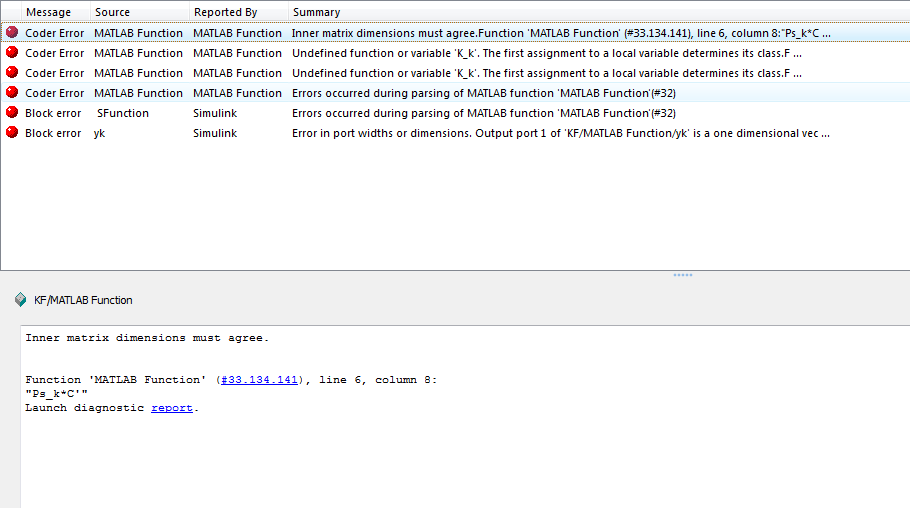
Task: Select the SFunction source cell
Action: point(122,113)
